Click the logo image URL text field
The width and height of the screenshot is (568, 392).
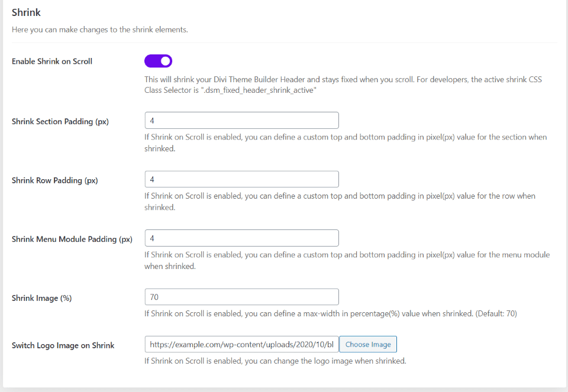pyautogui.click(x=241, y=344)
